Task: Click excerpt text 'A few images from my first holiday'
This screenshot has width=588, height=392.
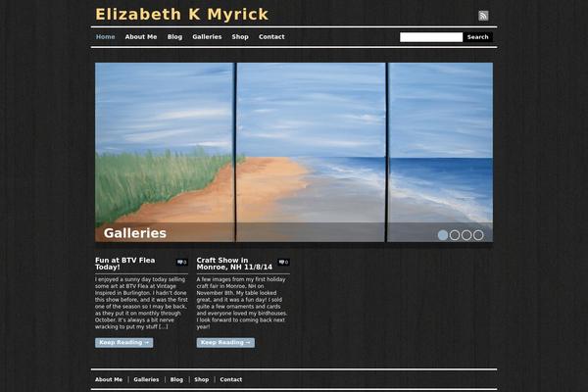Action: 241,279
